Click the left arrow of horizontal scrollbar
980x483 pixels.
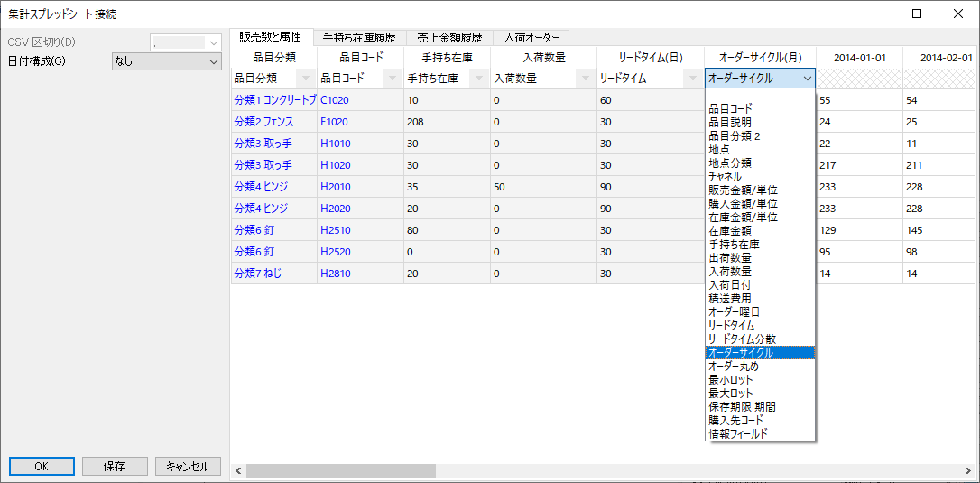(239, 471)
